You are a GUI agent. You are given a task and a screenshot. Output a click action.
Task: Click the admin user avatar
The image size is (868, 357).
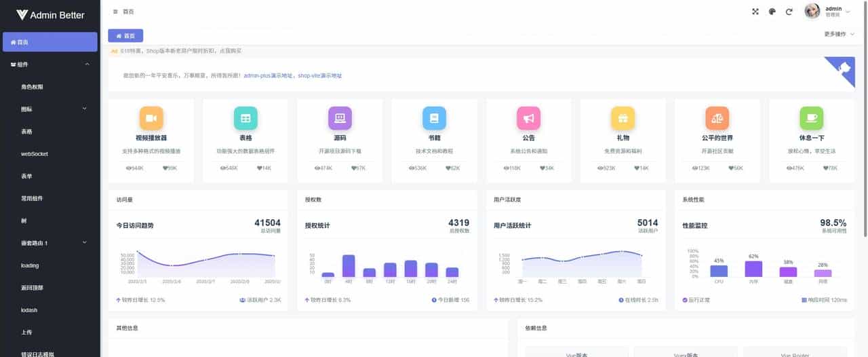[812, 12]
